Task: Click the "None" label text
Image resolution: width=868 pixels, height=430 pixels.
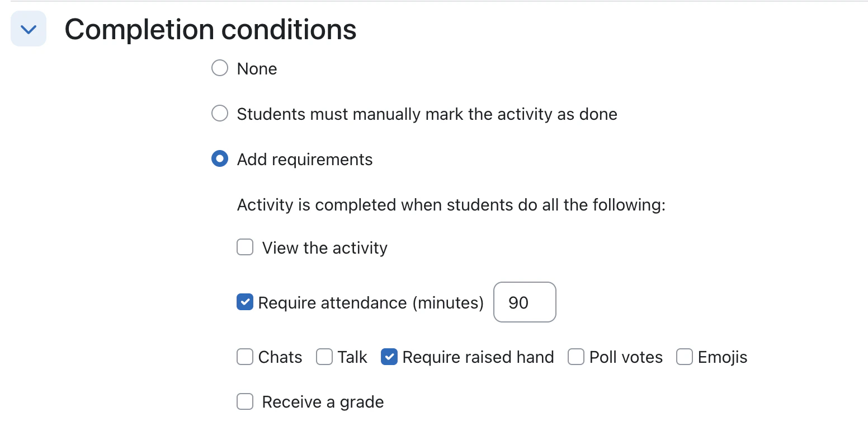Action: point(257,68)
